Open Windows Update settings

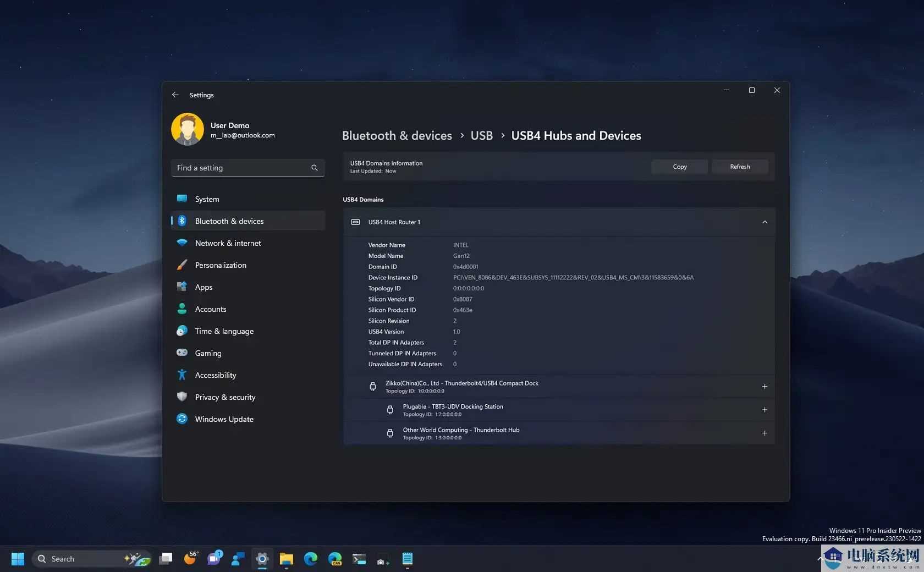pos(248,419)
